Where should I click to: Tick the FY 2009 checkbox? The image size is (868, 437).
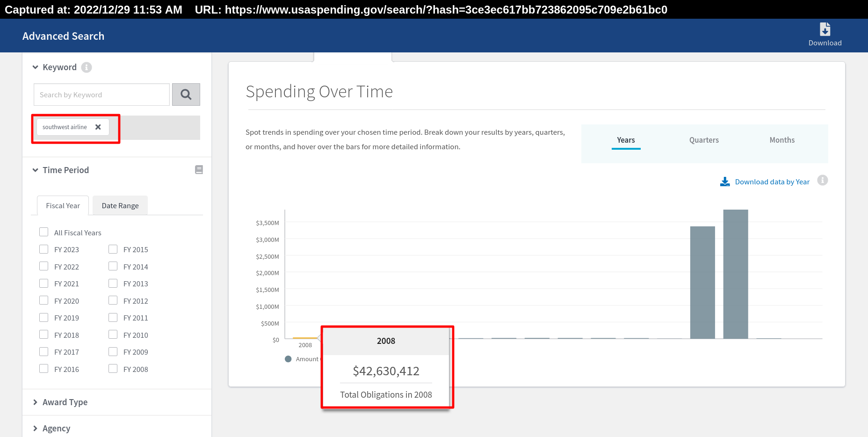tap(113, 351)
